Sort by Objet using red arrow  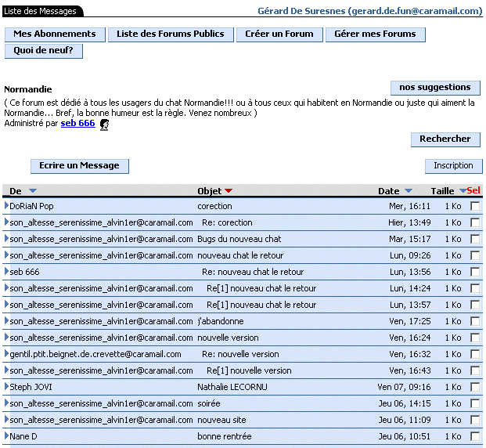point(229,191)
